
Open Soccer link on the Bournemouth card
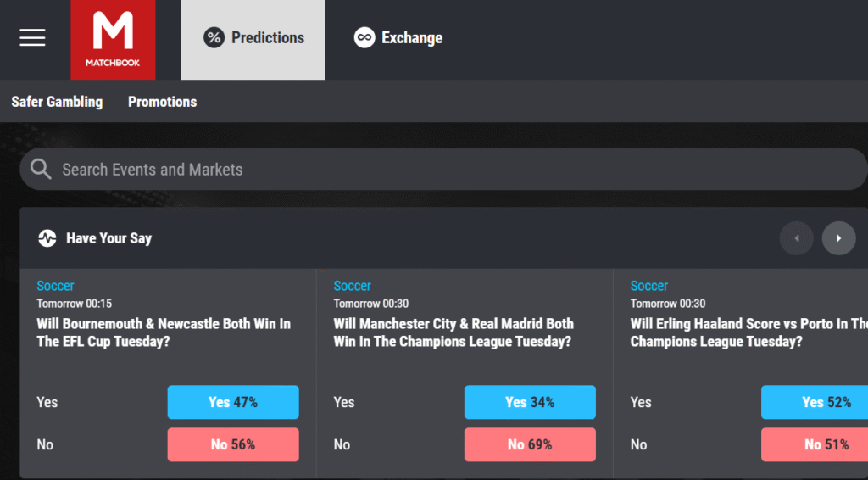(55, 286)
